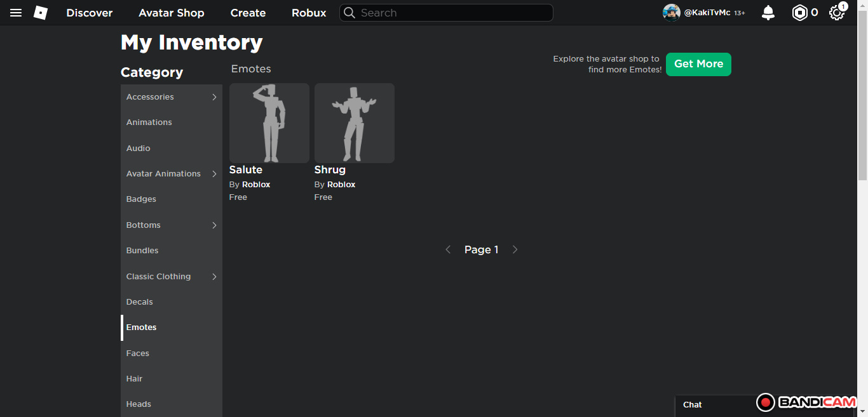This screenshot has height=417, width=868.
Task: Open the hamburger navigation menu
Action: (x=16, y=13)
